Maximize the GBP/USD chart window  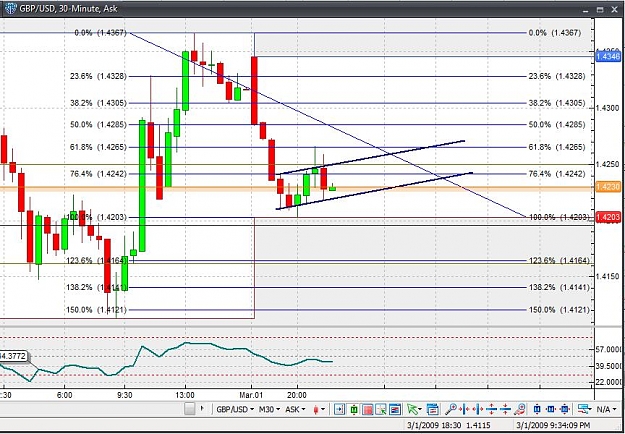600,9
